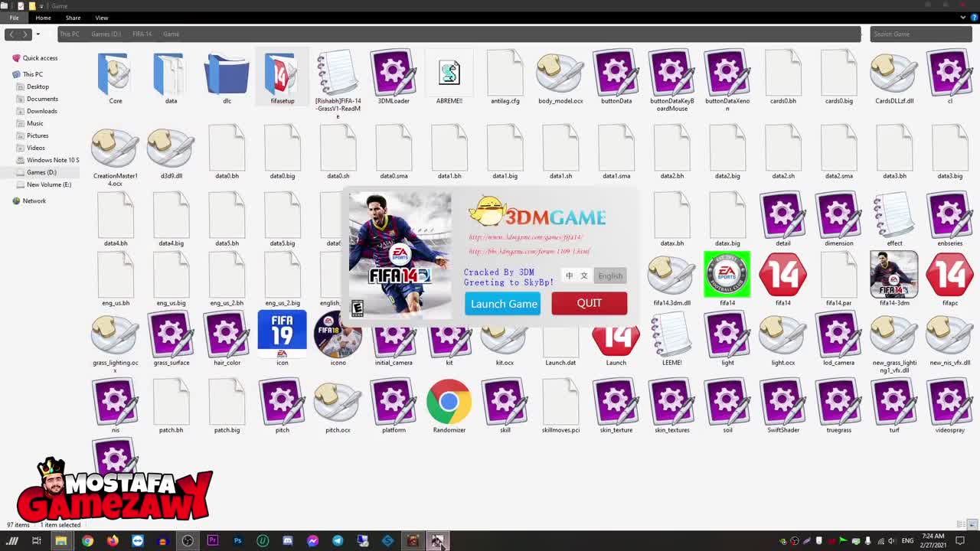The width and height of the screenshot is (980, 551).
Task: Select This PC in the sidebar
Action: pos(32,74)
